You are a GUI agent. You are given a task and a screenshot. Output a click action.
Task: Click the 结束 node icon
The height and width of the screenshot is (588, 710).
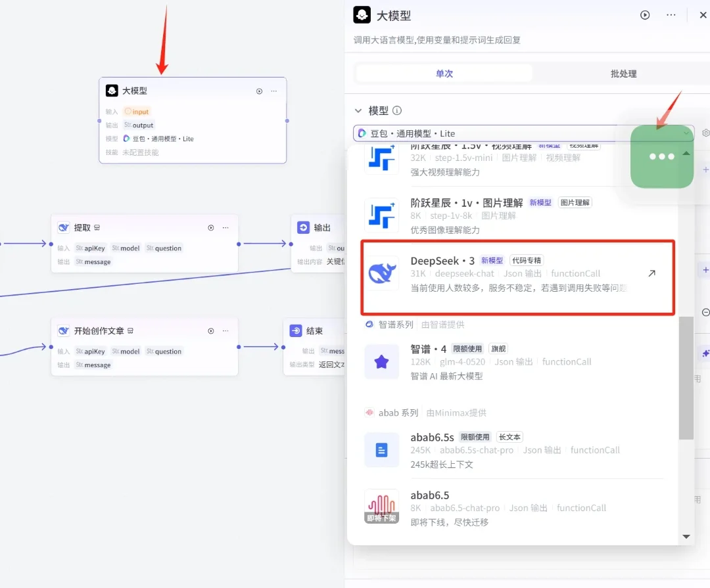296,330
